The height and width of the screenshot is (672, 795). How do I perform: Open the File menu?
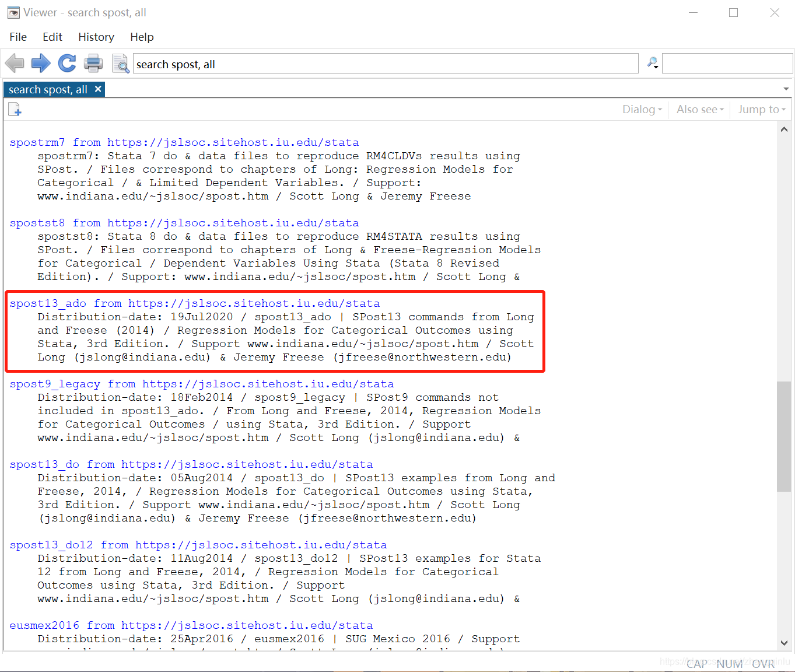point(18,37)
